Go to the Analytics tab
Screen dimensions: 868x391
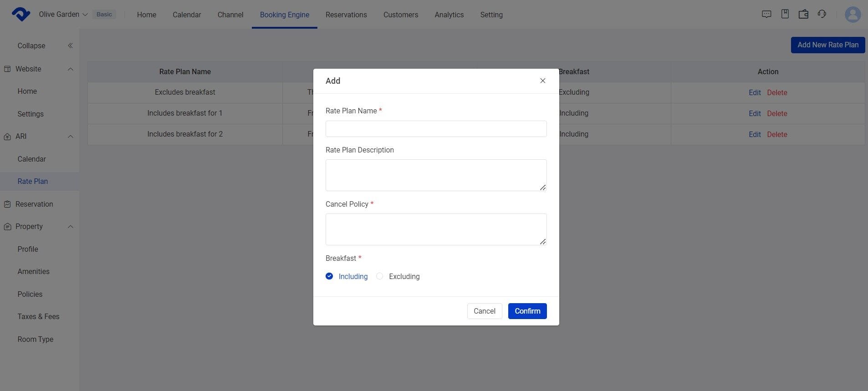[449, 15]
